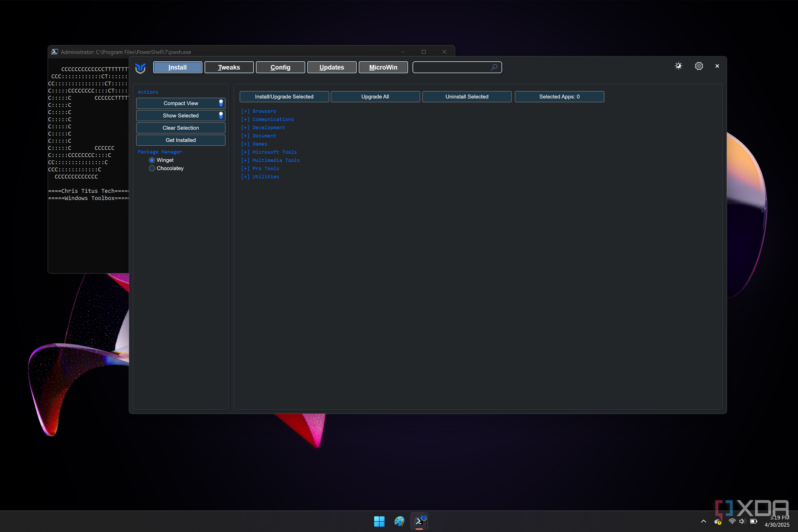Screen dimensions: 798x532
Task: Open the Config tab
Action: (280, 67)
